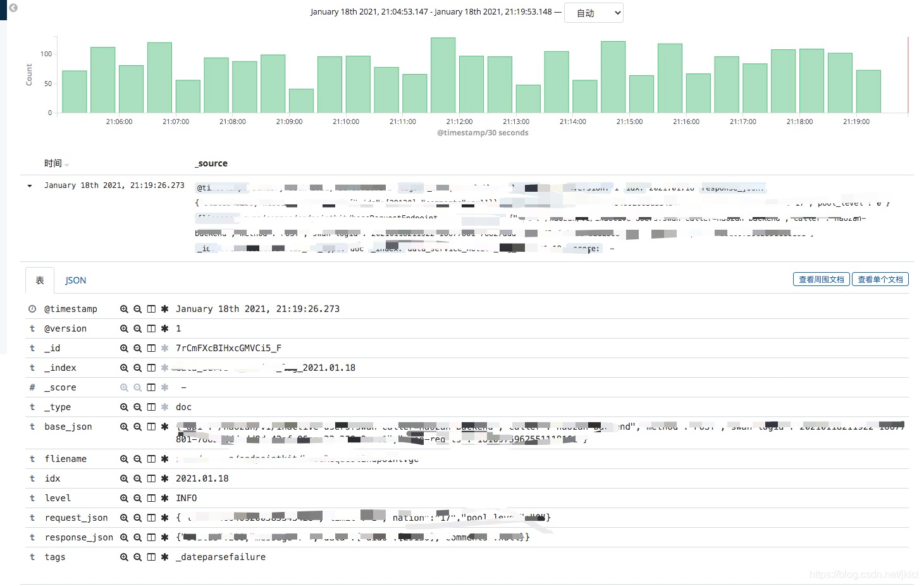Filter out value on base_json row
The image size is (924, 586).
(x=137, y=427)
